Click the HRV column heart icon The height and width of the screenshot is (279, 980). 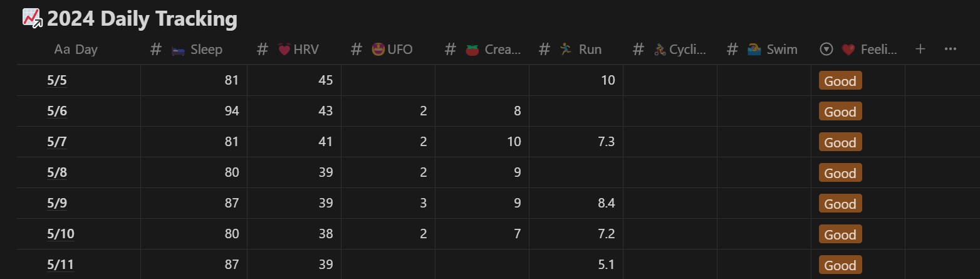[x=284, y=50]
